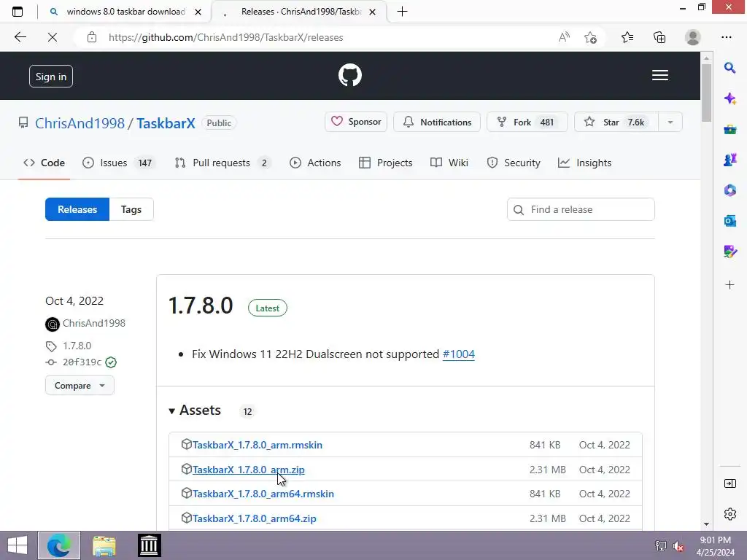Click the 1.7.8.0 release title
This screenshot has width=747, height=560.
[201, 306]
